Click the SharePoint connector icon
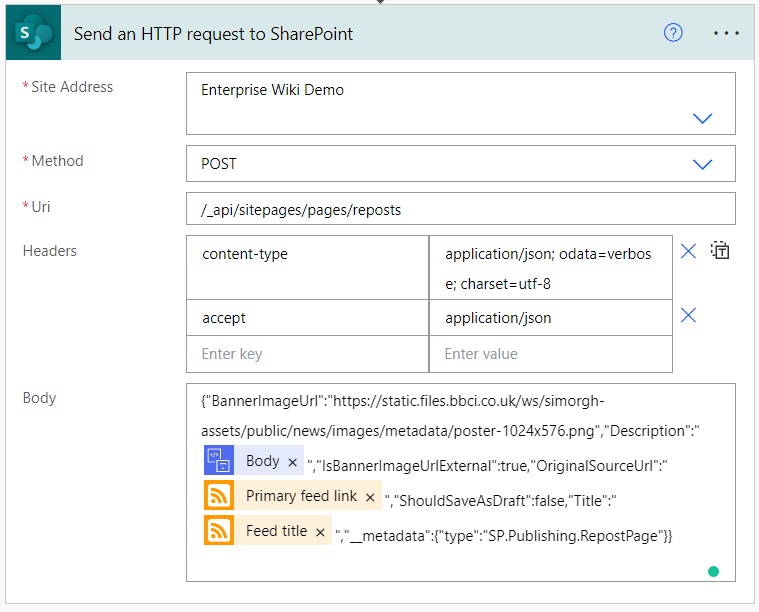Screen dimensions: 759x612 click(33, 32)
